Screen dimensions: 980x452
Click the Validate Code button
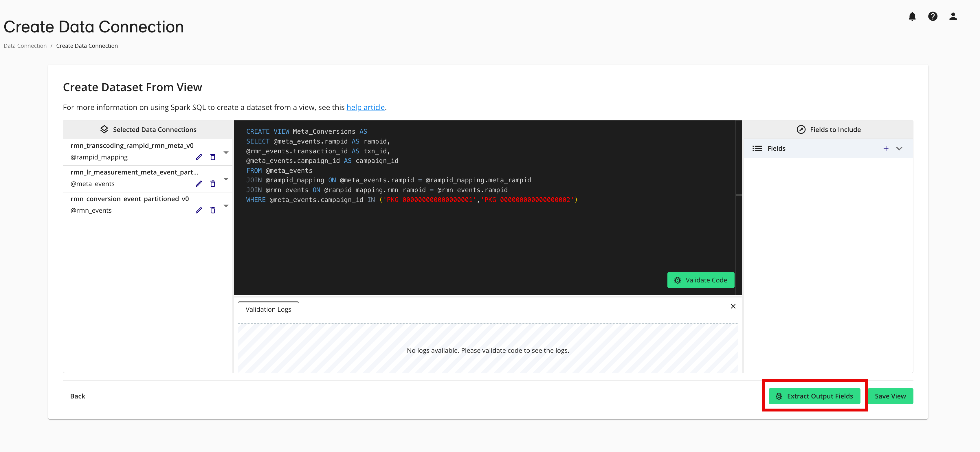point(701,280)
